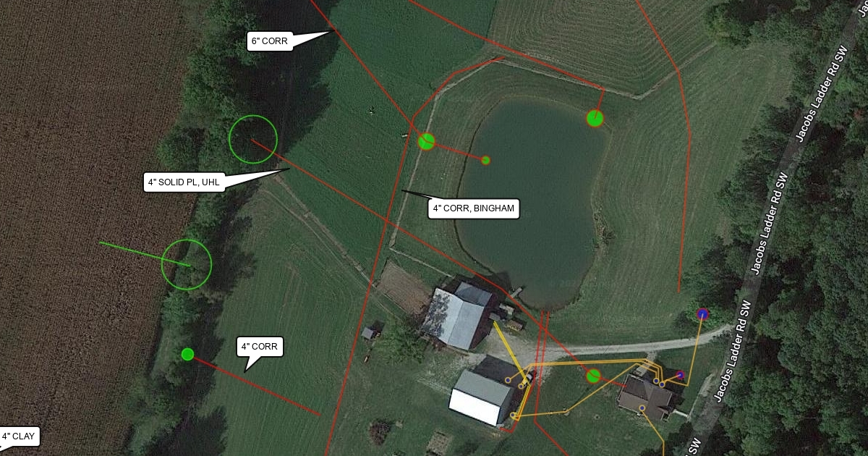Image resolution: width=868 pixels, height=456 pixels.
Task: Select the blue and red marker near the road
Action: pos(702,313)
